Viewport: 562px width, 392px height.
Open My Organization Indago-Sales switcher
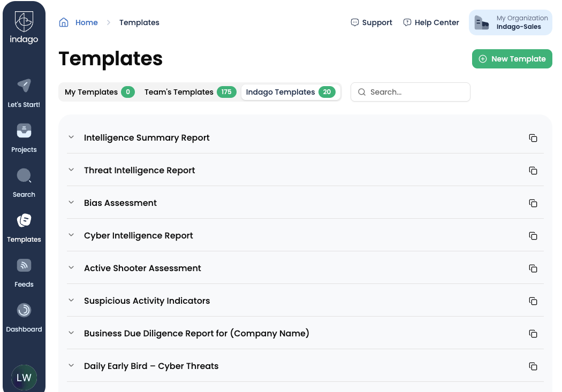[x=511, y=22]
